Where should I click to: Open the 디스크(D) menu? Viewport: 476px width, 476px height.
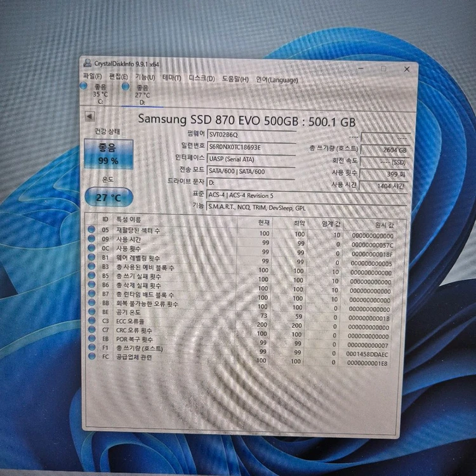coord(202,78)
